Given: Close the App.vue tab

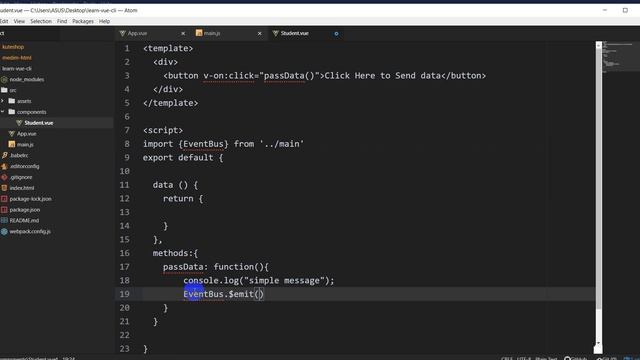Looking at the screenshot, I should (183, 33).
